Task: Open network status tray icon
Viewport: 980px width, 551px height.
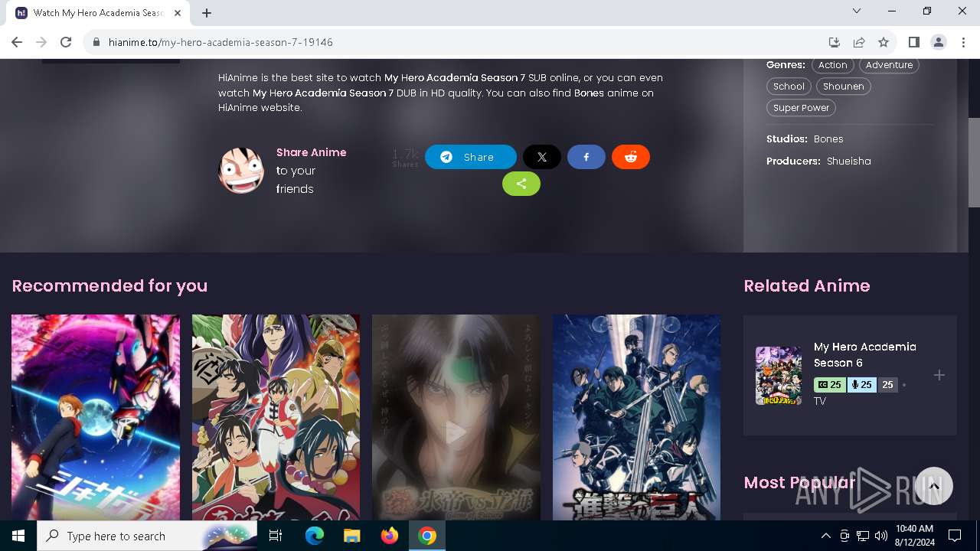Action: (x=863, y=536)
